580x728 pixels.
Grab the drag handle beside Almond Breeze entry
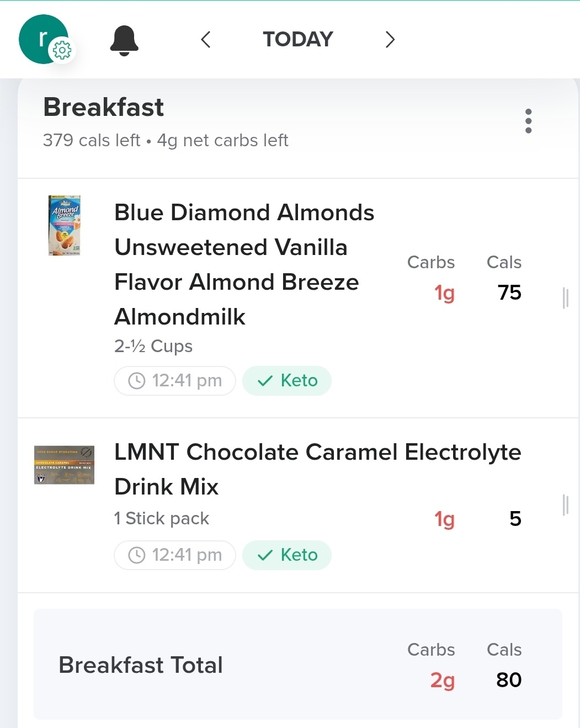point(565,298)
